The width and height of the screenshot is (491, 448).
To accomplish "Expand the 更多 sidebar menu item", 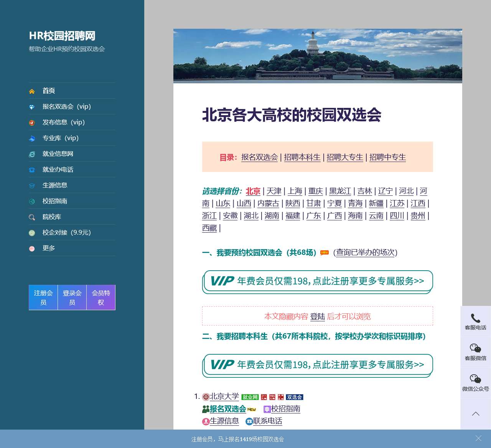I will coord(49,248).
